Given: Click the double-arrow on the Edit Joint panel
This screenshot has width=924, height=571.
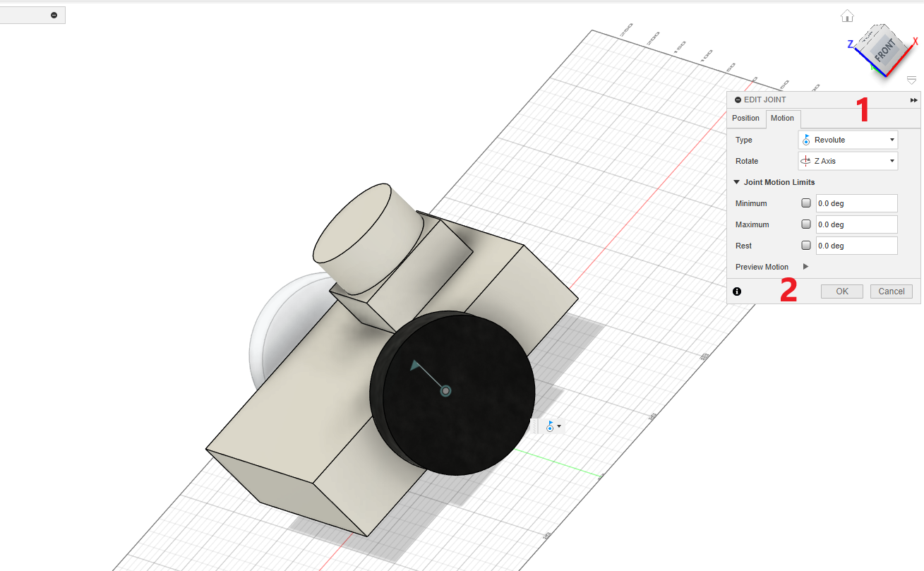Looking at the screenshot, I should (914, 100).
